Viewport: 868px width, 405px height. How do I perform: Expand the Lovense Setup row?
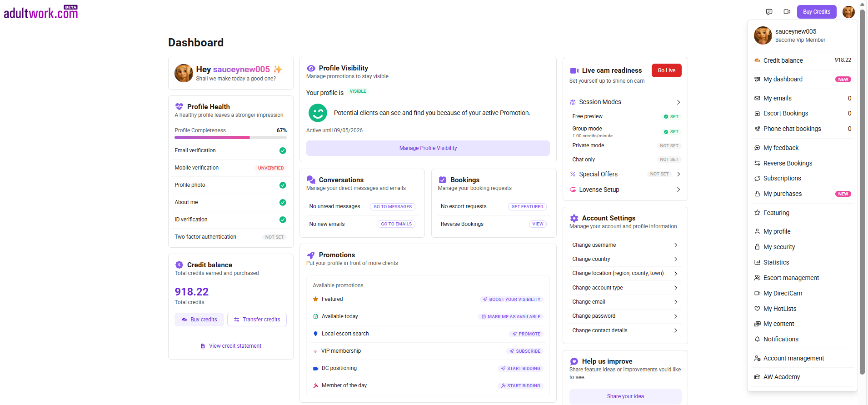678,190
